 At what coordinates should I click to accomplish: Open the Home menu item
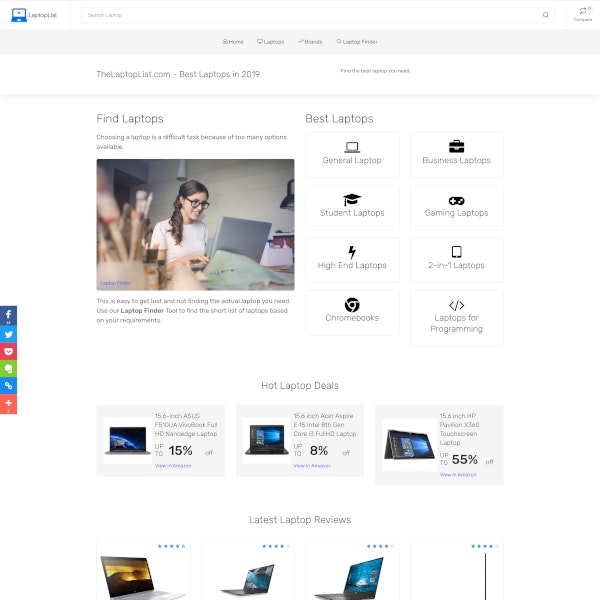click(x=233, y=42)
